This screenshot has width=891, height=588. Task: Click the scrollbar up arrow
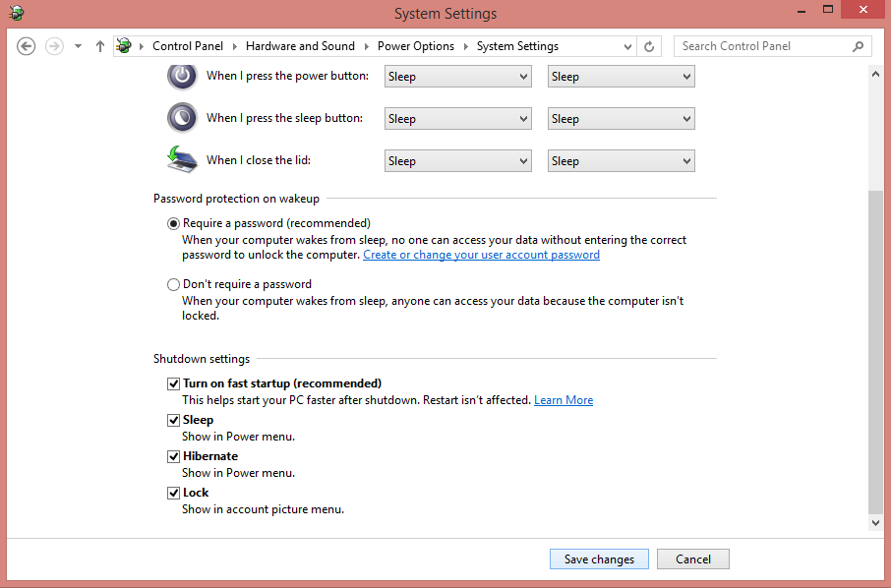(x=875, y=74)
